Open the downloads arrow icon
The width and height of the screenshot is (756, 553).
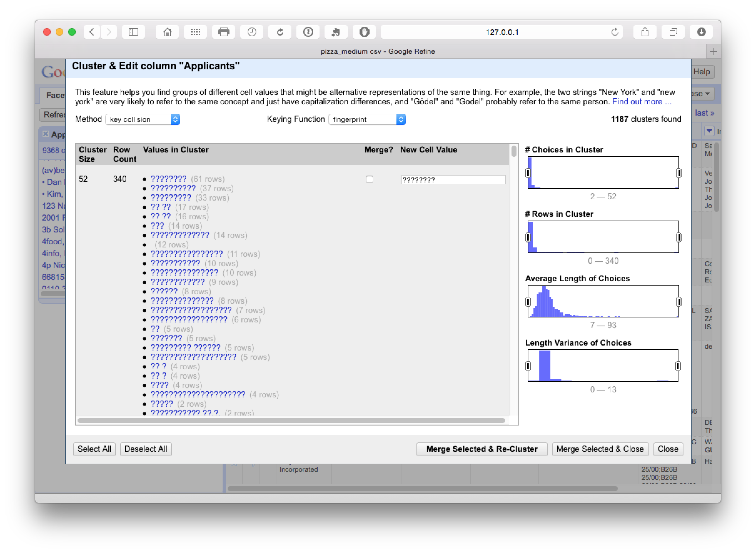point(701,32)
